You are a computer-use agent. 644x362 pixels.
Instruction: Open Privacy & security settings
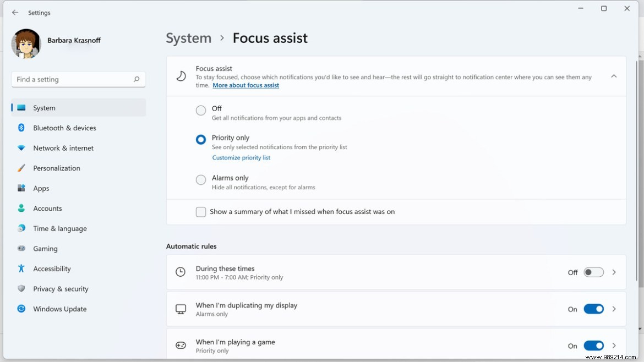click(x=61, y=288)
